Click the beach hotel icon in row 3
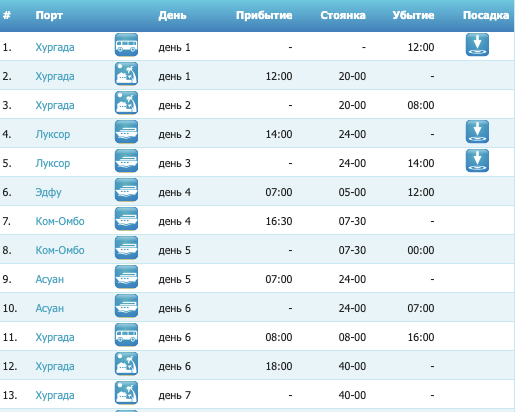The image size is (530, 412). [x=126, y=103]
